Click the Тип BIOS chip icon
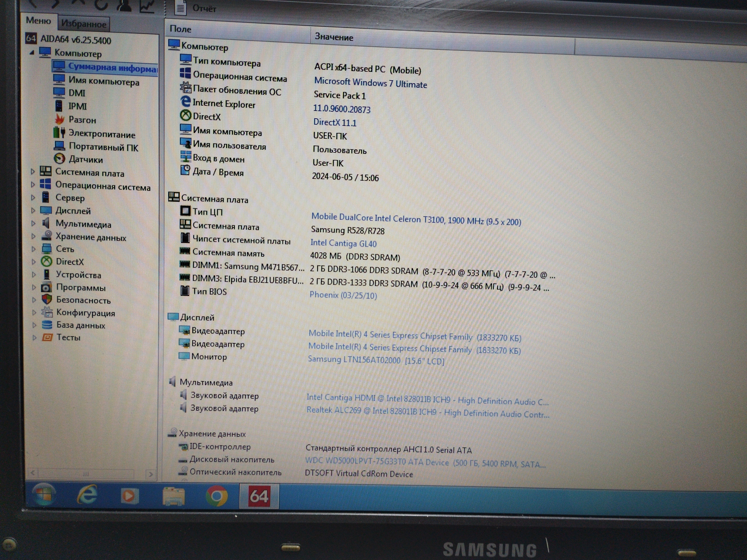 (x=185, y=291)
